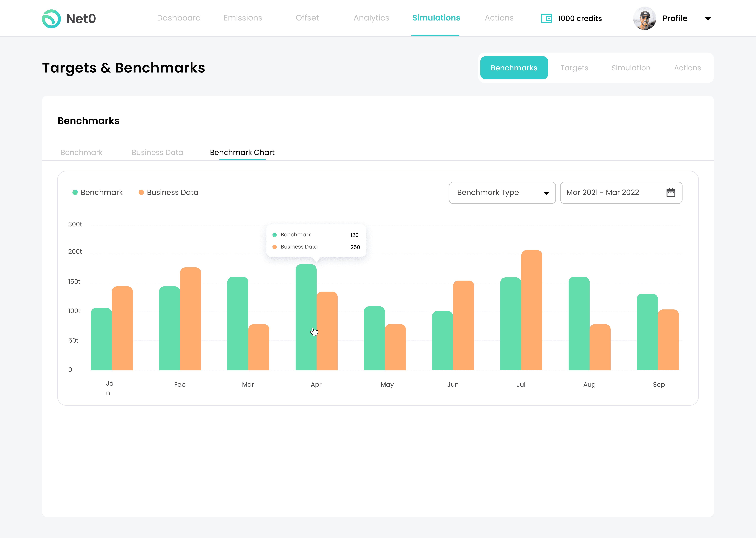Viewport: 756px width, 538px height.
Task: Switch to the Targets section
Action: click(x=574, y=68)
